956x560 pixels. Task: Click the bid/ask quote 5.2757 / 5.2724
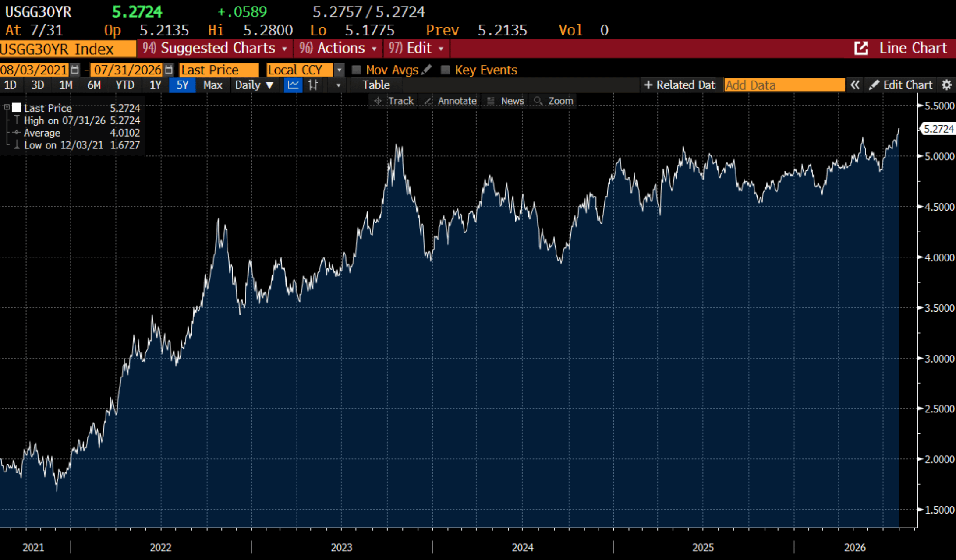pos(369,12)
